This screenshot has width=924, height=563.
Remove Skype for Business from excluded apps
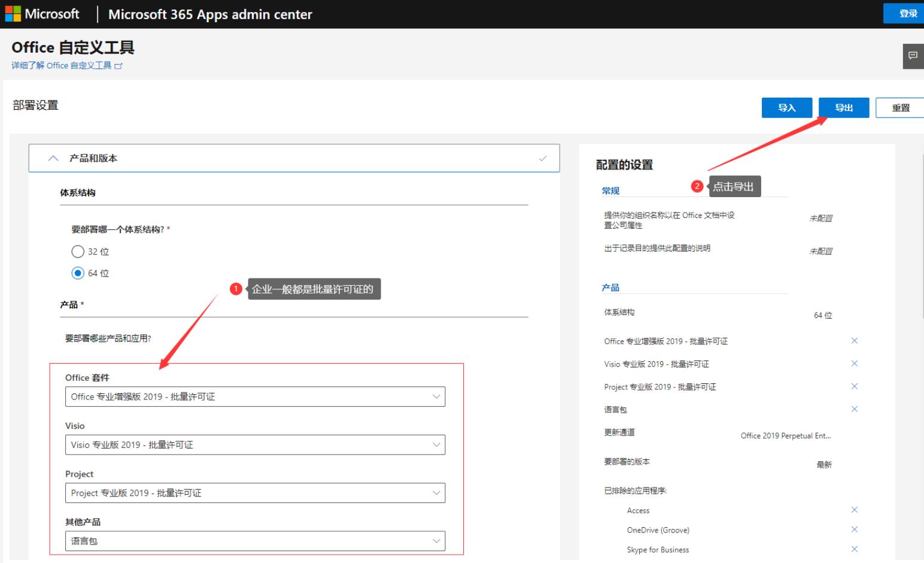[854, 549]
